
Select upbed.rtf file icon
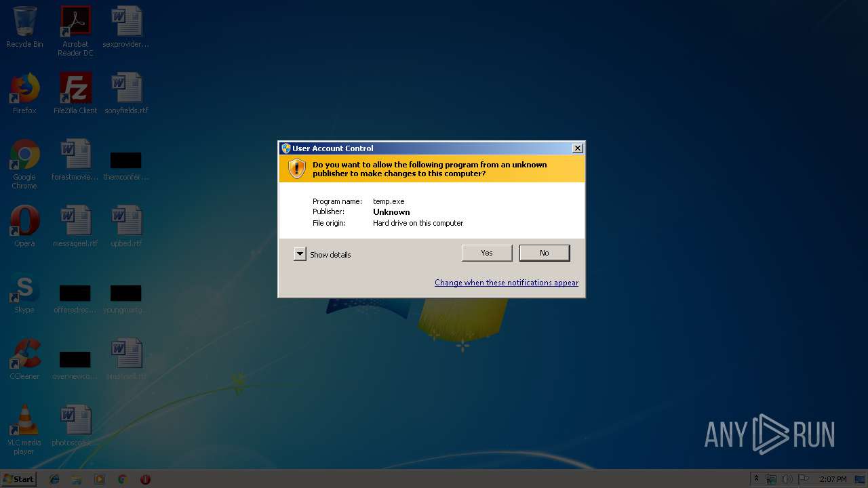126,226
